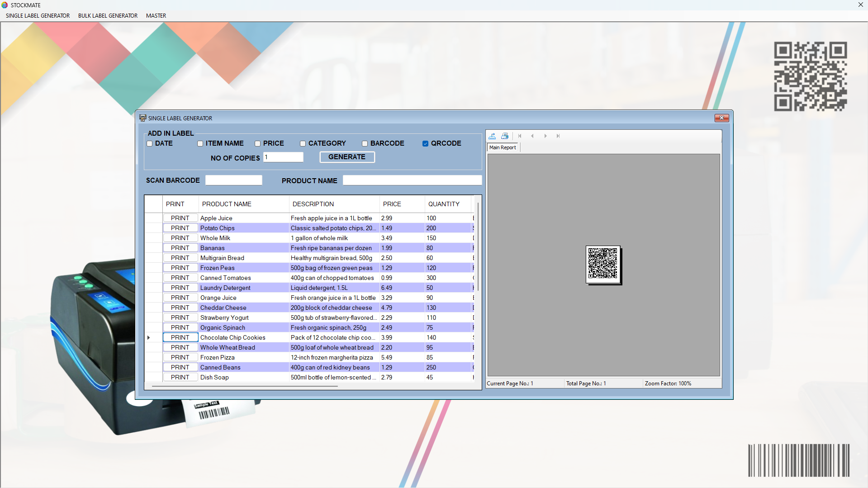
Task: Click the row selector arrow beside Chocolate Chip Cookies
Action: 149,337
